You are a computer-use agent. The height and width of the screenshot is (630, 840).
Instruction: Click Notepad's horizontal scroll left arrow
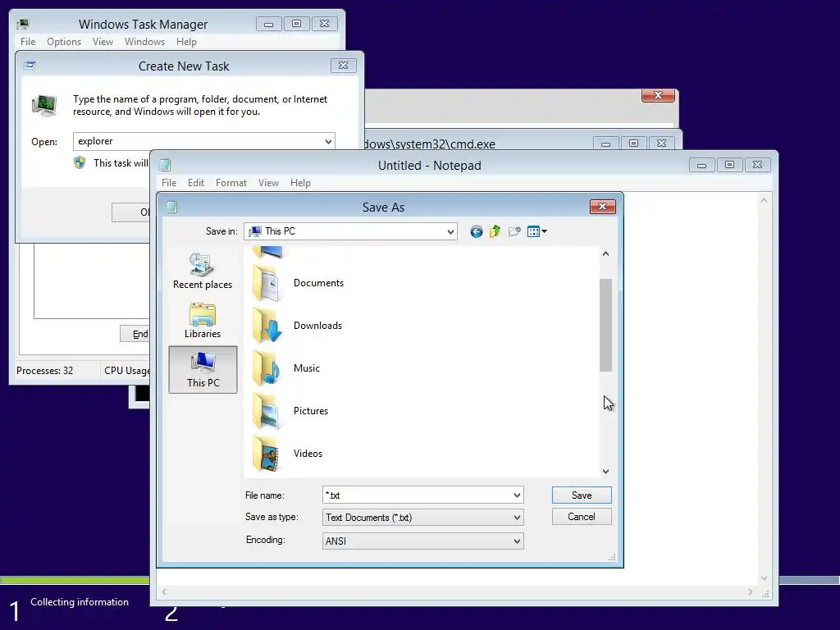pos(164,592)
